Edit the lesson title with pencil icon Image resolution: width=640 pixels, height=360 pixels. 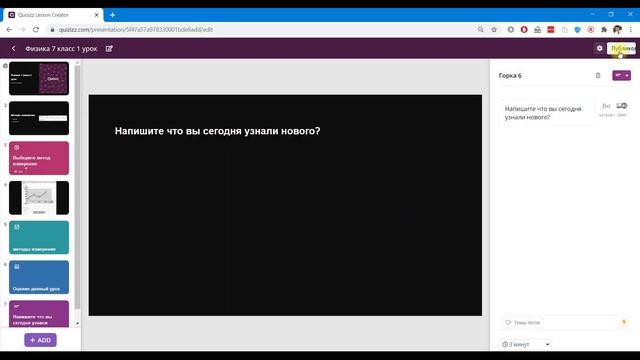pyautogui.click(x=109, y=49)
